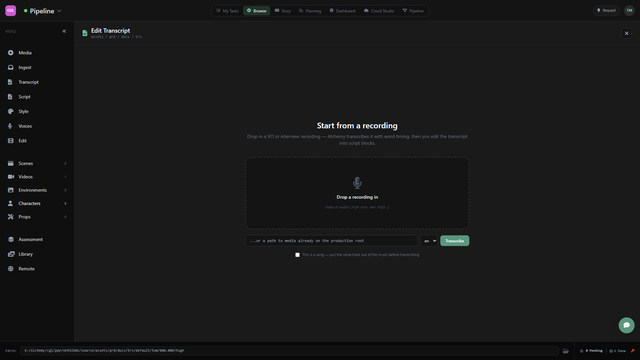Click the media path input field
Viewport: 640px width, 360px height.
[x=331, y=241]
